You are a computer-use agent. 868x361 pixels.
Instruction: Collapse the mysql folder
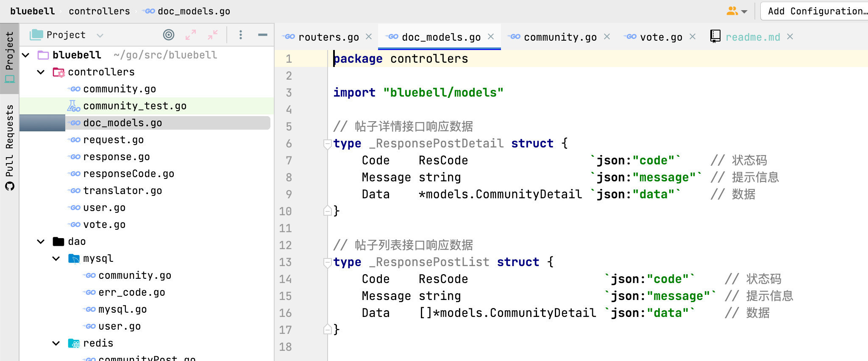(56, 258)
